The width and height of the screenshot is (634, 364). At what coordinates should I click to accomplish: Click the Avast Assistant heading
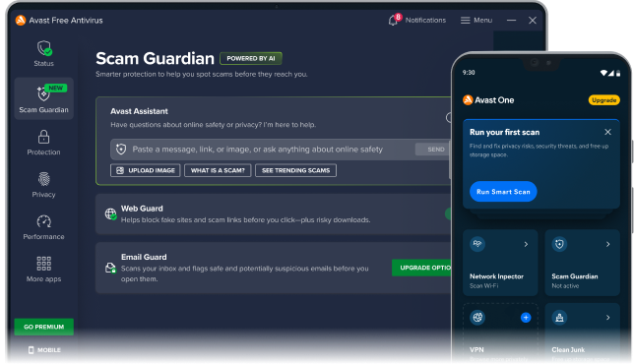coord(139,111)
